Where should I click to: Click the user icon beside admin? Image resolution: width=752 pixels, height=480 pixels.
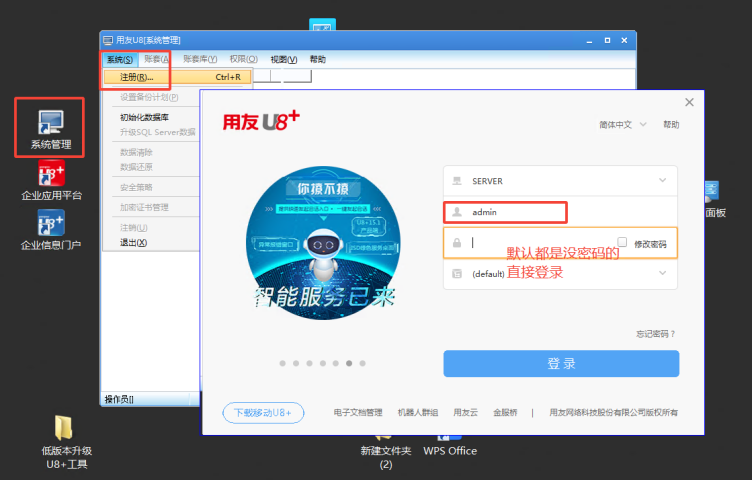(x=457, y=212)
